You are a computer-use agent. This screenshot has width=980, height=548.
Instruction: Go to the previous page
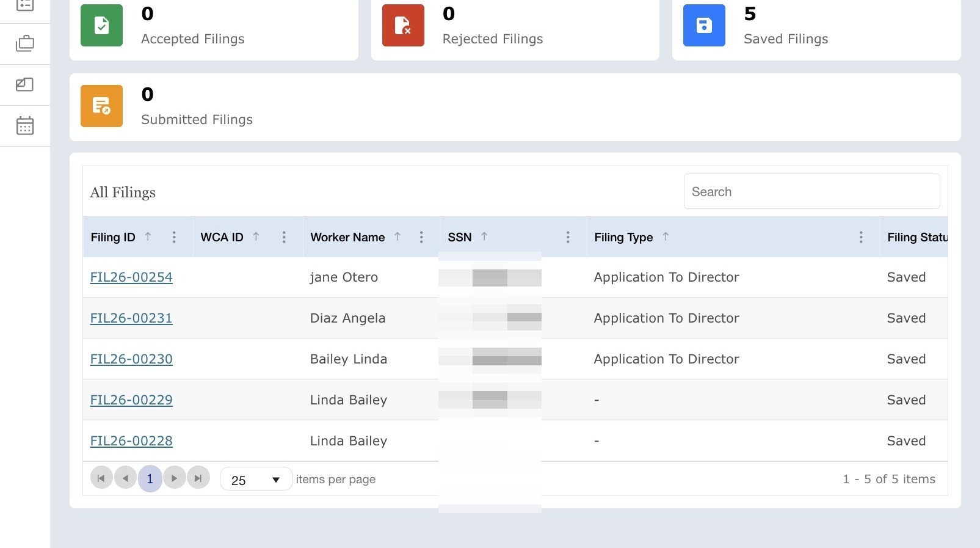click(126, 478)
